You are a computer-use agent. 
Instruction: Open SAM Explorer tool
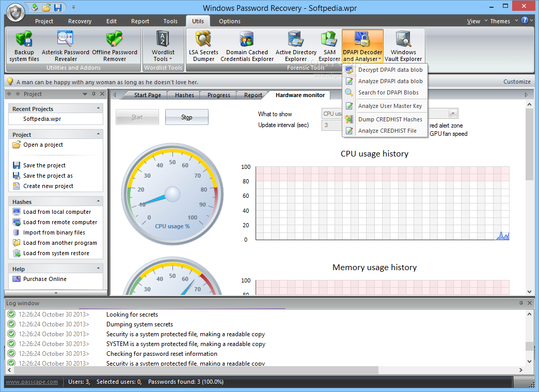pyautogui.click(x=329, y=46)
